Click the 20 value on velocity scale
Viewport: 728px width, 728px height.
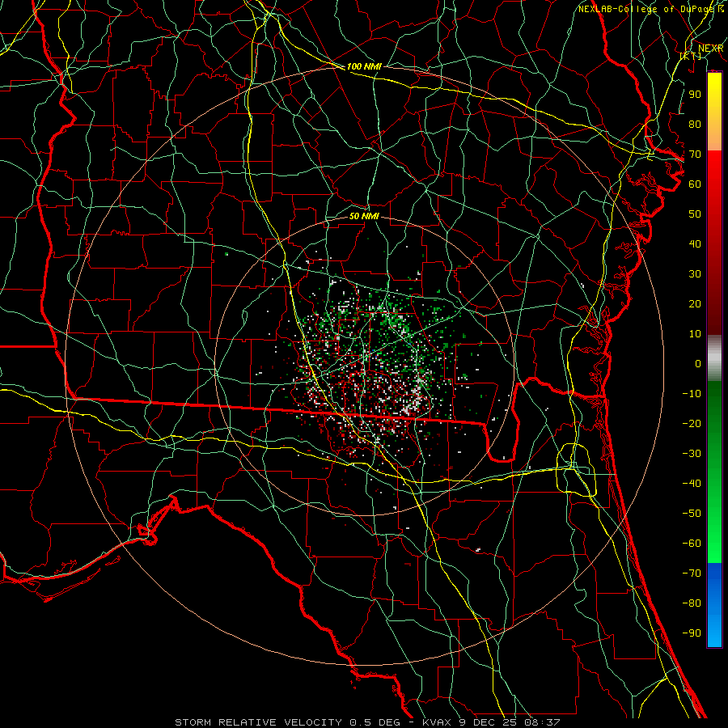[x=695, y=304]
